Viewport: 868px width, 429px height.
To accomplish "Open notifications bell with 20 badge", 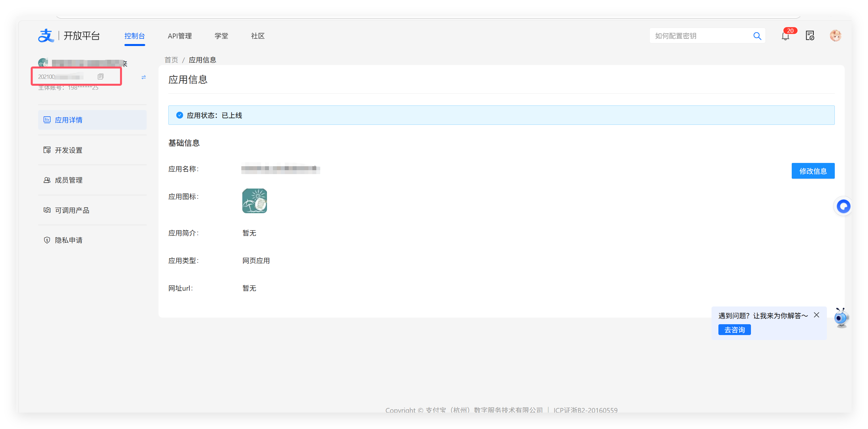I will [x=785, y=36].
